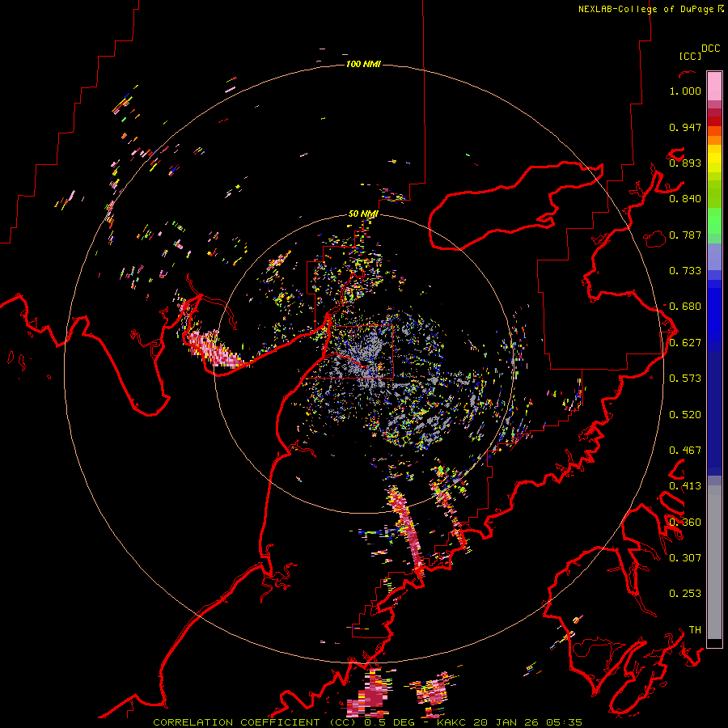Viewport: 728px width, 728px height.
Task: Click the 0.787 legend value
Action: [x=685, y=235]
